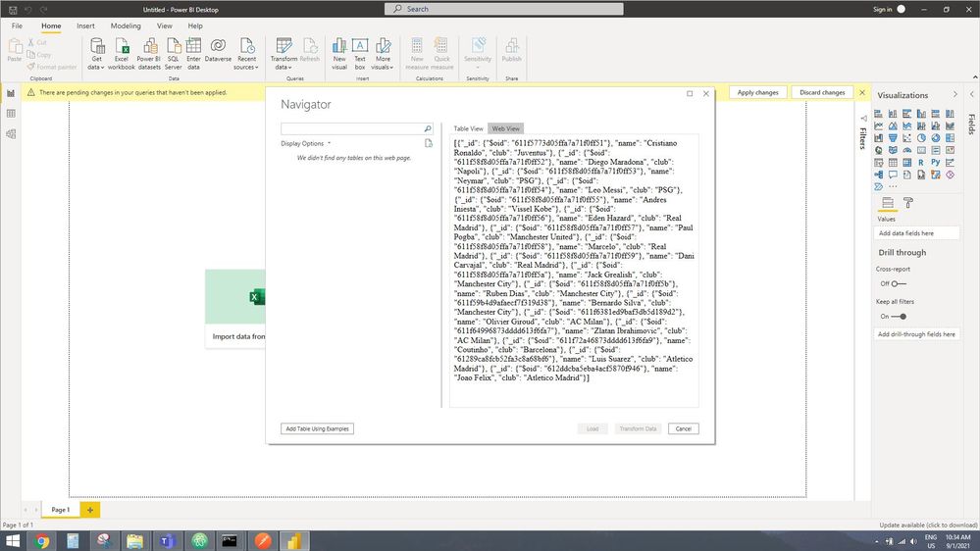The height and width of the screenshot is (551, 980).
Task: Click Discard changes button
Action: 822,92
